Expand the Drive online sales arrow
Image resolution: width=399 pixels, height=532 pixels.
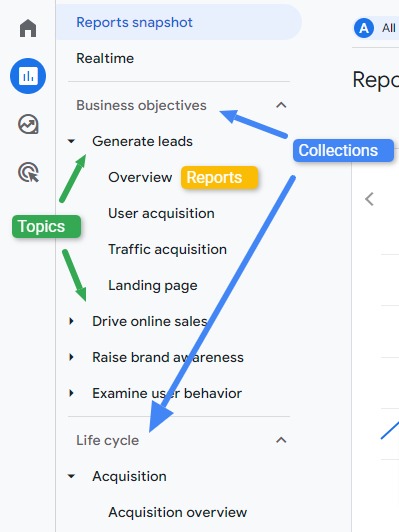tap(71, 321)
